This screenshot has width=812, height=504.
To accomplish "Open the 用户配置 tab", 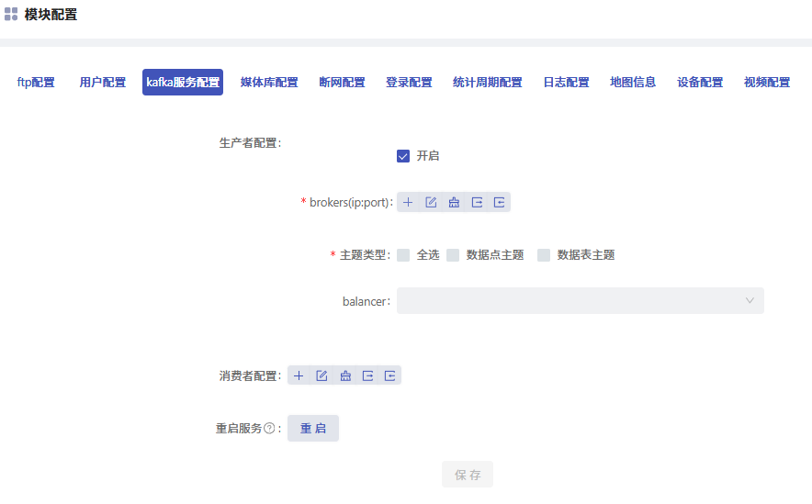I will [103, 83].
